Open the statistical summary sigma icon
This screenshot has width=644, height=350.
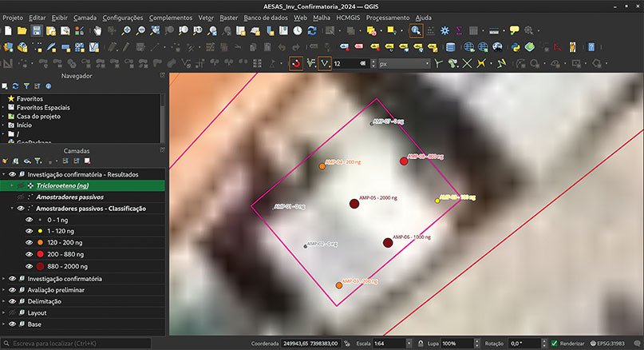[x=459, y=30]
